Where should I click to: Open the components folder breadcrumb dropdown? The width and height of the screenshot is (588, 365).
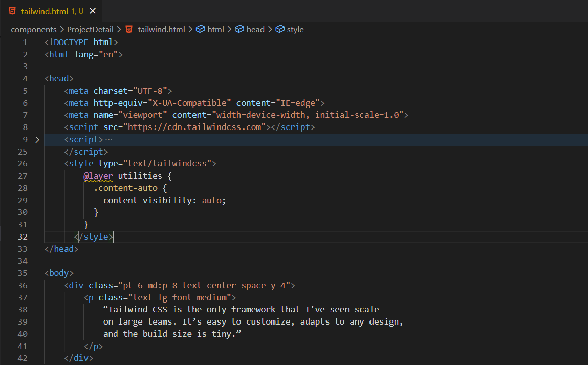click(x=34, y=29)
